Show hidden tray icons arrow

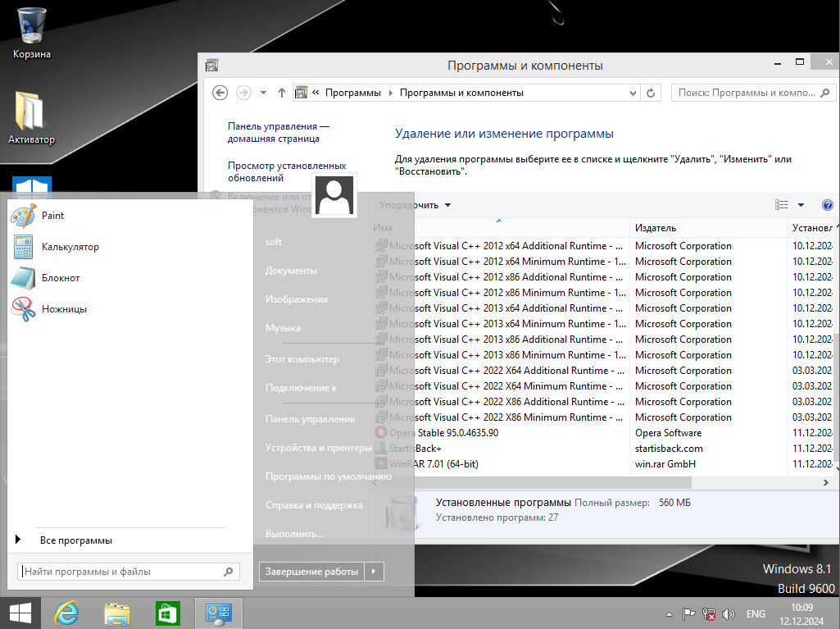[x=669, y=614]
